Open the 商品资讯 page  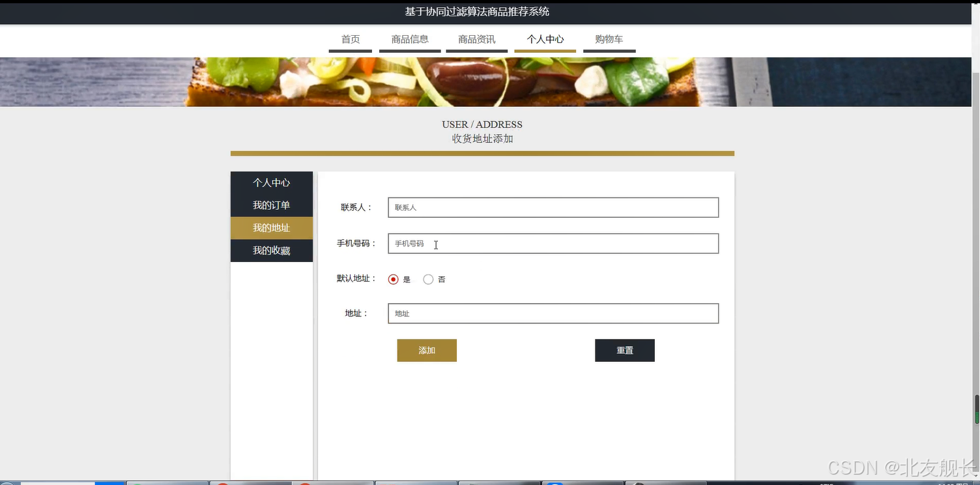(x=476, y=39)
